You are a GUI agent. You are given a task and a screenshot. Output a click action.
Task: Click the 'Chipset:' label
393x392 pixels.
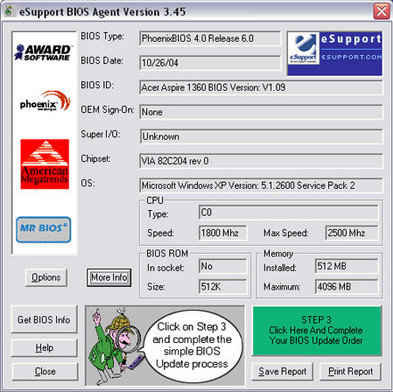click(x=96, y=159)
